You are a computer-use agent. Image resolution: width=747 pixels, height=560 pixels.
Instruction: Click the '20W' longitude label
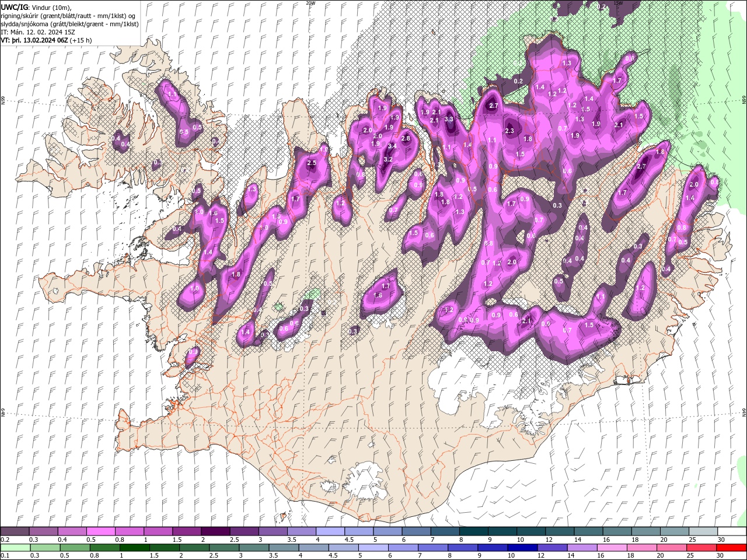point(310,3)
